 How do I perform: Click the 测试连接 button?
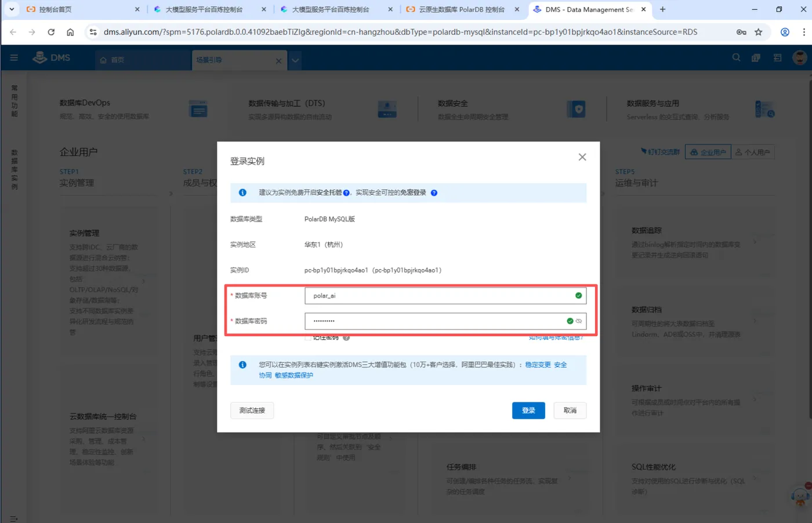[252, 411]
